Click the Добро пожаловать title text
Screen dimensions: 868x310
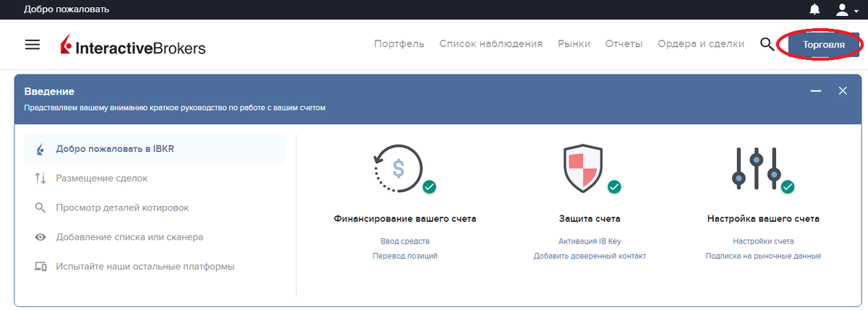point(67,9)
